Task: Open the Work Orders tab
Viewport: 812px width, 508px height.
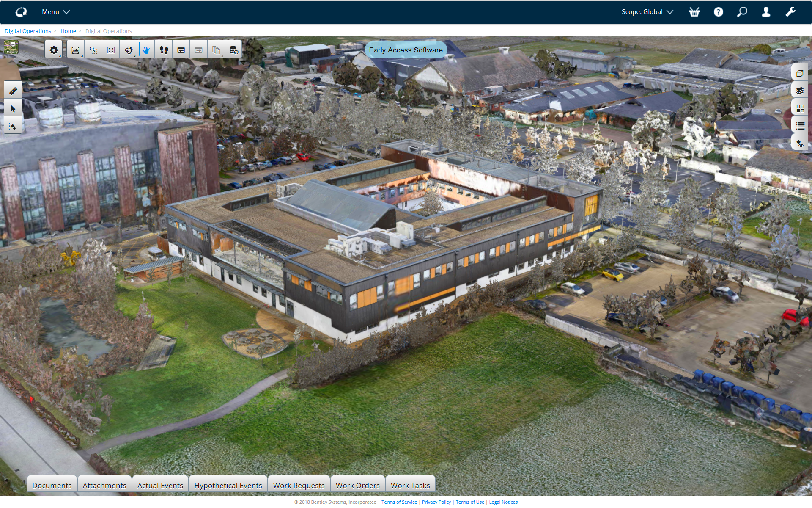Action: [357, 485]
